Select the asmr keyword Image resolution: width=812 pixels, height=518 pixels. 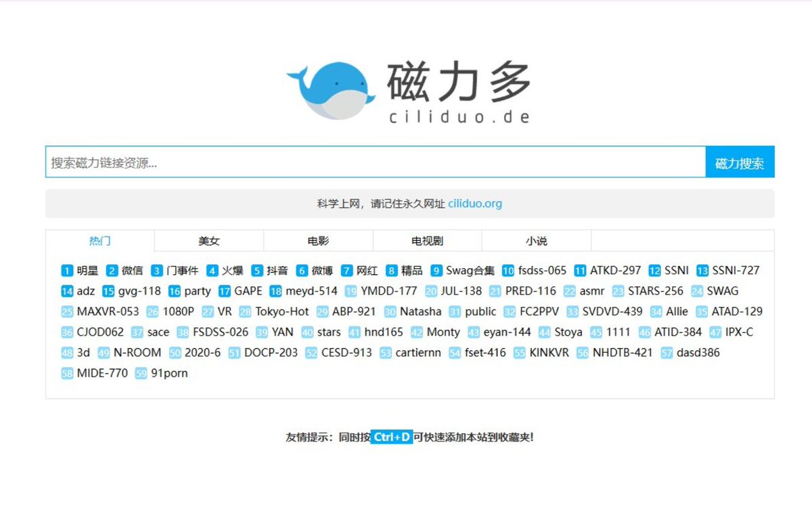[x=592, y=291]
